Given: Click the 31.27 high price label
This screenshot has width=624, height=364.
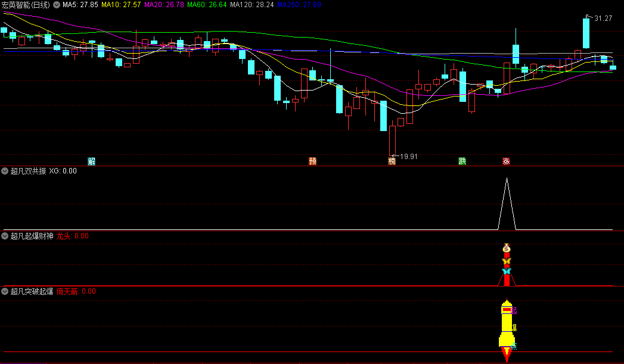Looking at the screenshot, I should [603, 18].
